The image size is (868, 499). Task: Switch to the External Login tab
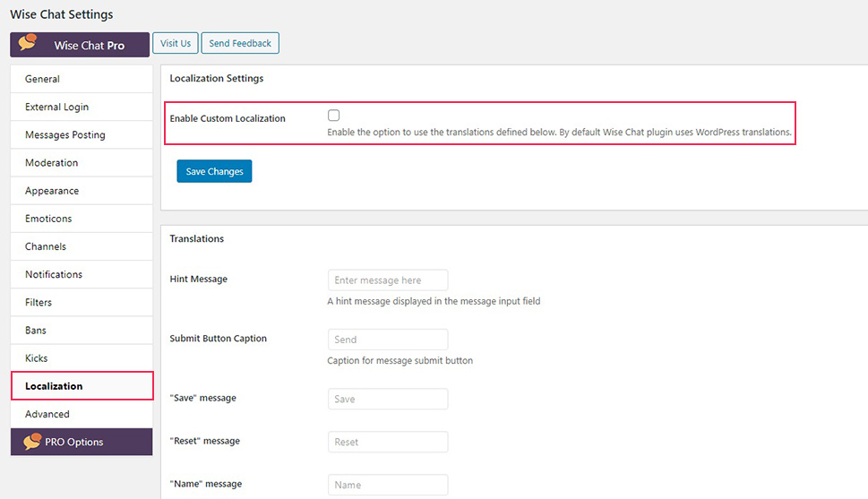[82, 107]
